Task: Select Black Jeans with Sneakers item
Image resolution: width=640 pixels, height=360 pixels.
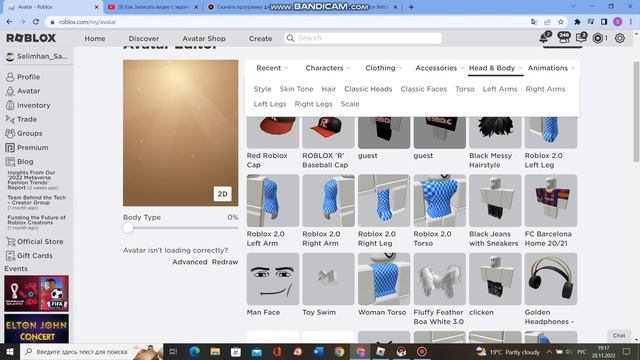Action: (495, 211)
